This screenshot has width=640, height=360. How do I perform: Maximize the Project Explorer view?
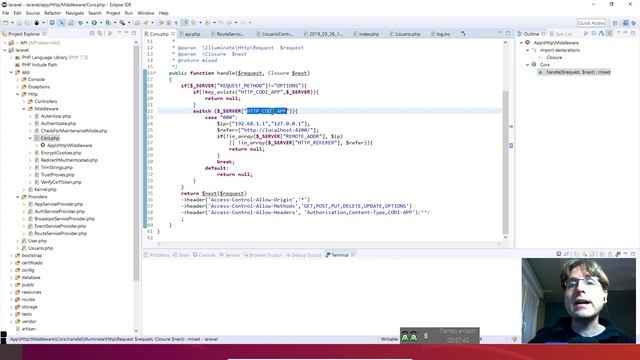coord(134,33)
